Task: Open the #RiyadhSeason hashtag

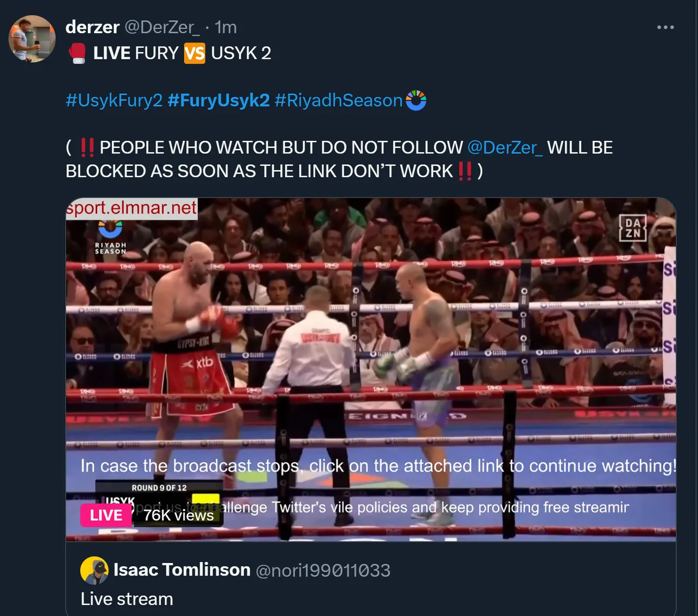Action: point(339,100)
